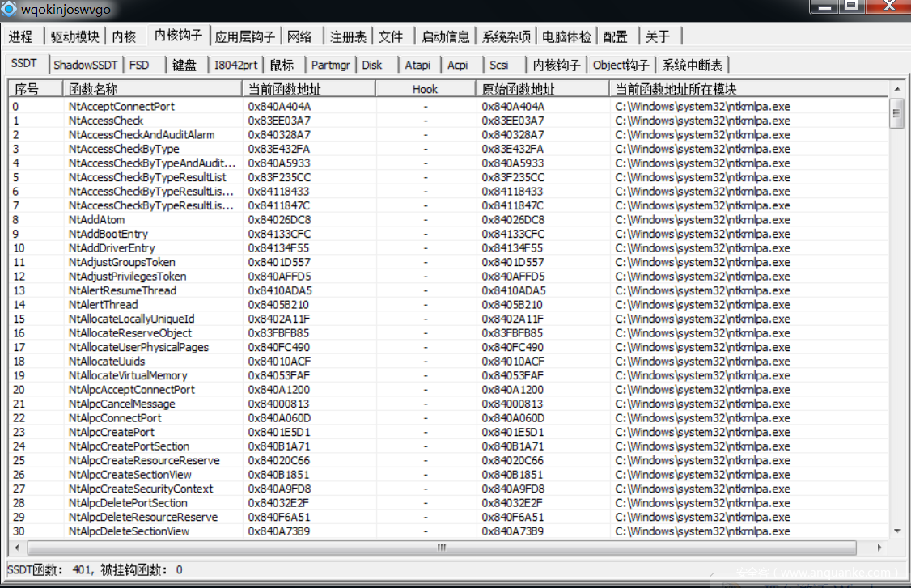Click the app icon in title bar
This screenshot has width=911, height=588.
click(10, 10)
